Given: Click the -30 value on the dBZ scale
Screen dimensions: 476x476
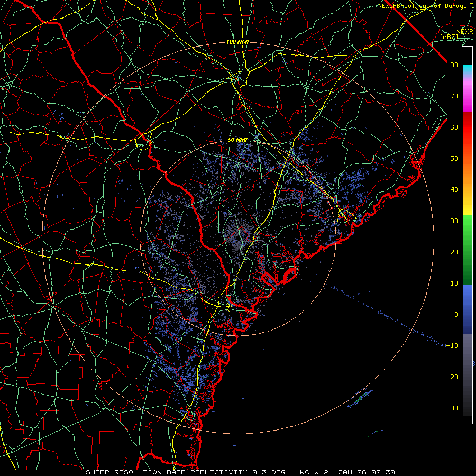Looking at the screenshot, I should (452, 408).
